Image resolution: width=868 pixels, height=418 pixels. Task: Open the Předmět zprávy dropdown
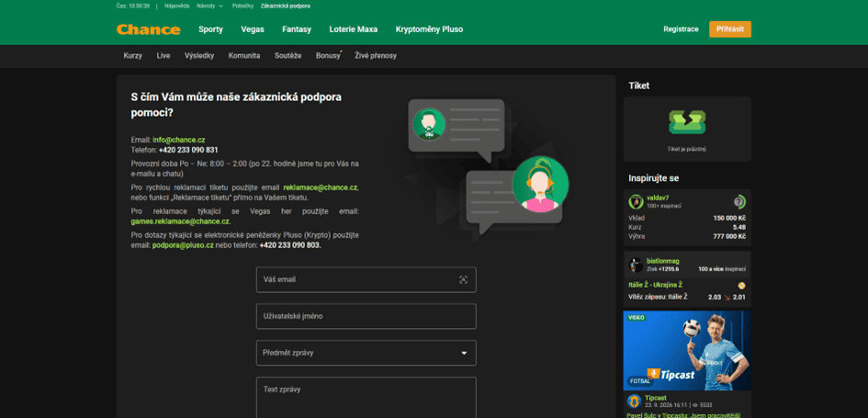click(x=366, y=353)
